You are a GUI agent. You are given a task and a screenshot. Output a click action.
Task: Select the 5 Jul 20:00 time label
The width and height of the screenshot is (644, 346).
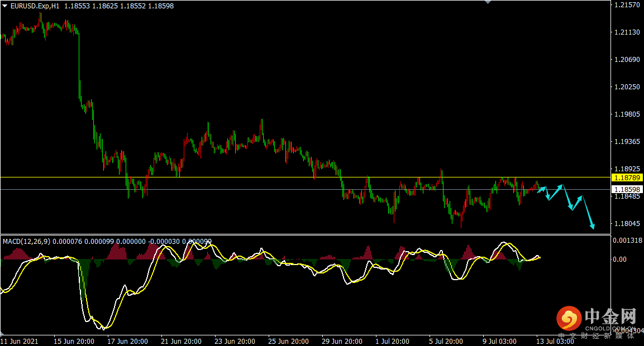coord(445,341)
